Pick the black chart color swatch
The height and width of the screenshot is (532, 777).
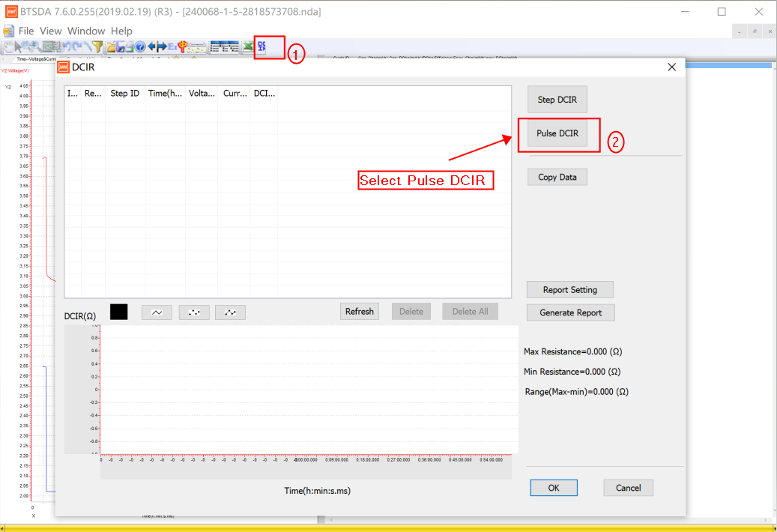coord(119,312)
